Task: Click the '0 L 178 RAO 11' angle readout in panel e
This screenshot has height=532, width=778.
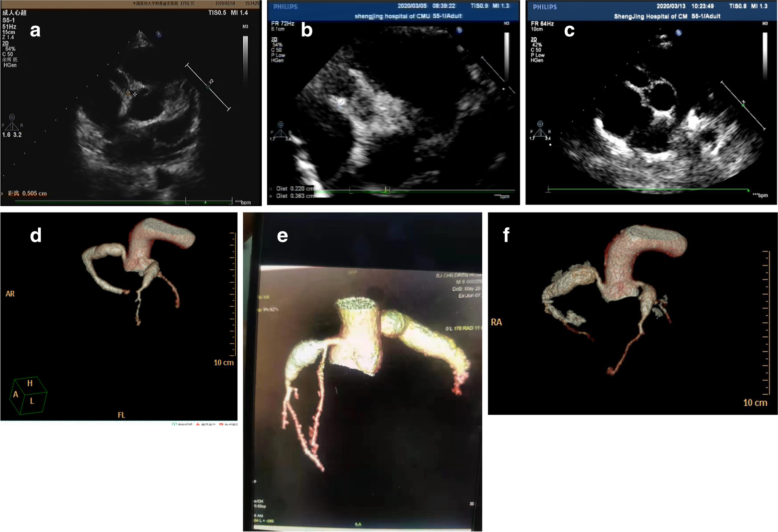Action: (463, 328)
